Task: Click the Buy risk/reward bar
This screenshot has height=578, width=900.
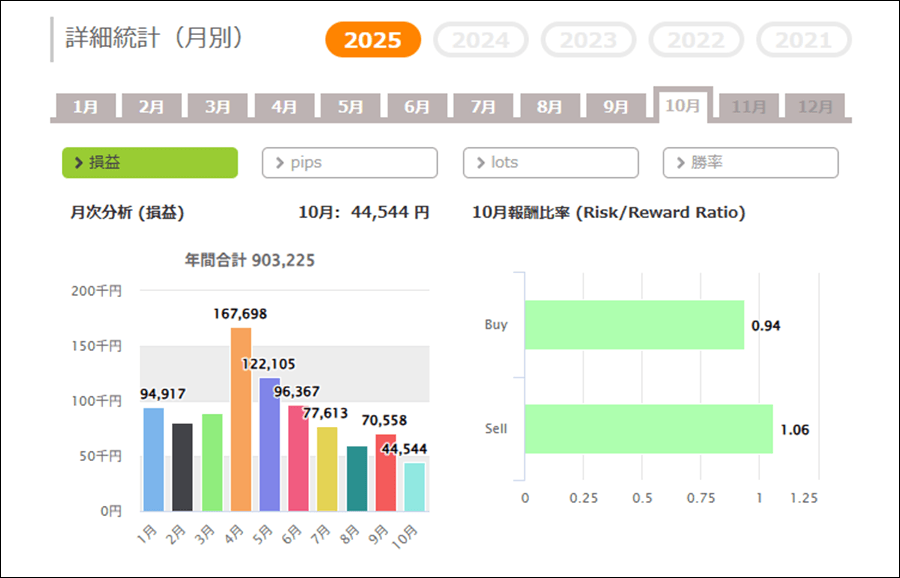Action: pyautogui.click(x=634, y=325)
